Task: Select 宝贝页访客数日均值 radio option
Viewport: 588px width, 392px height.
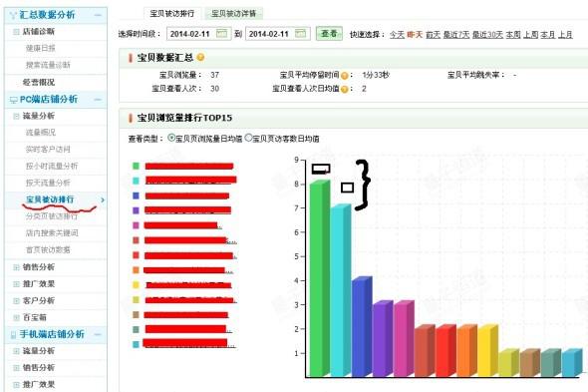Action: pyautogui.click(x=248, y=138)
